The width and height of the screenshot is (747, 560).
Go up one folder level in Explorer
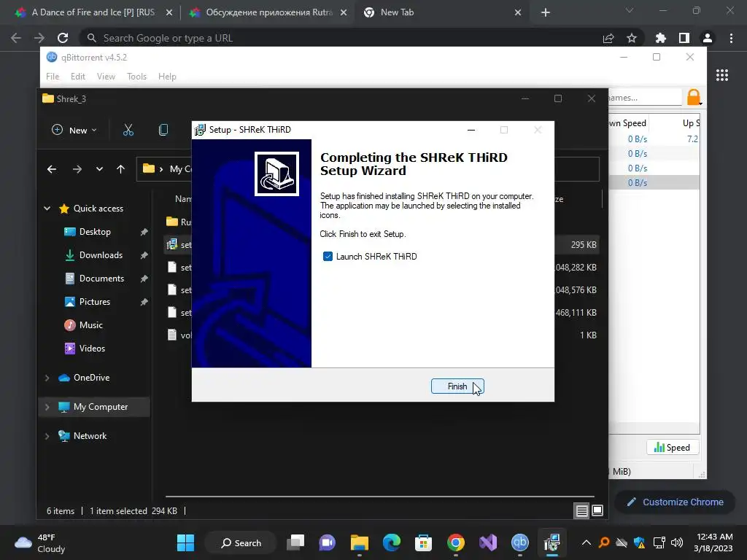[x=120, y=169]
